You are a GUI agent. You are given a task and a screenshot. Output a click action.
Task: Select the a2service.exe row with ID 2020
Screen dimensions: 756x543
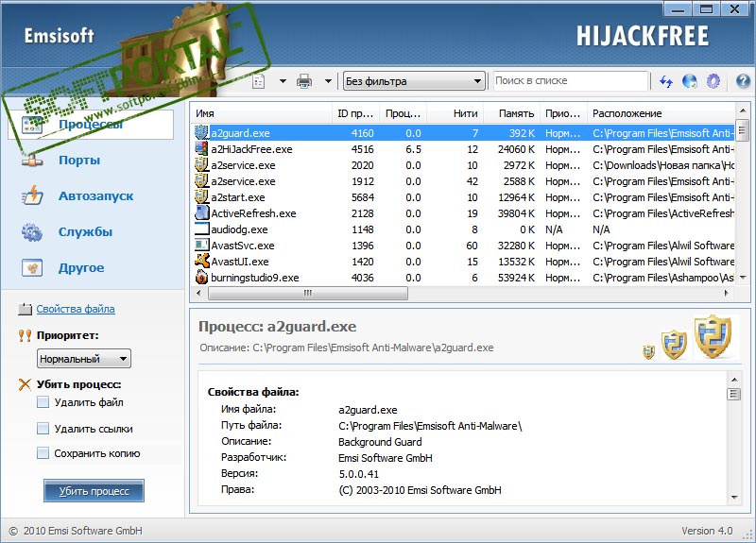[463, 165]
